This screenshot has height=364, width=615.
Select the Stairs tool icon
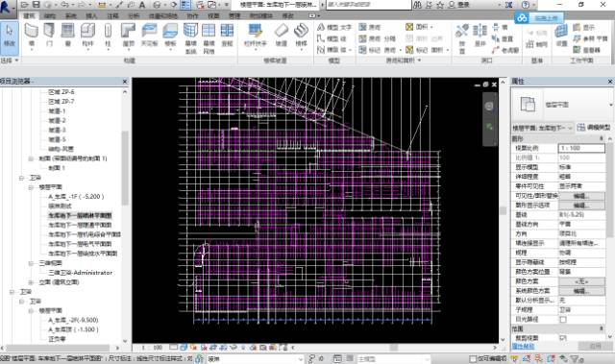coord(301,35)
